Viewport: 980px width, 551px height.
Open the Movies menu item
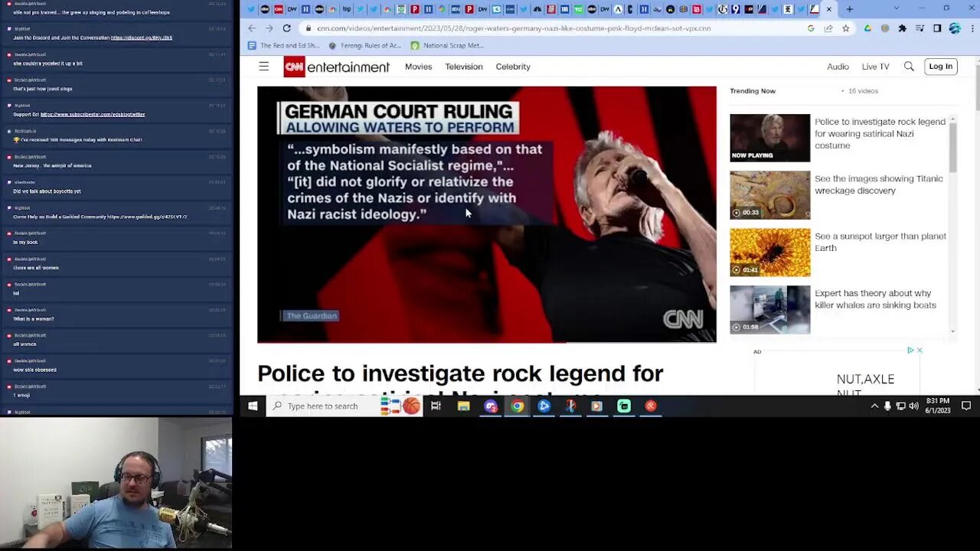pos(418,67)
